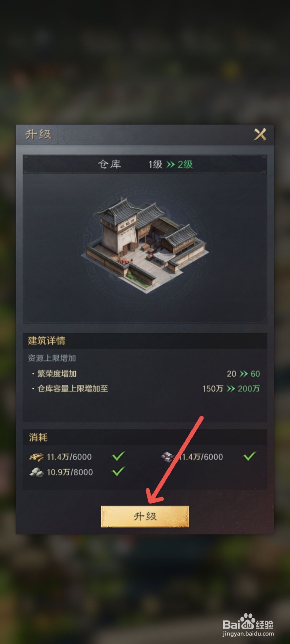290x644 pixels.
Task: Tap the green checkmark beside stone cost
Action: click(118, 471)
